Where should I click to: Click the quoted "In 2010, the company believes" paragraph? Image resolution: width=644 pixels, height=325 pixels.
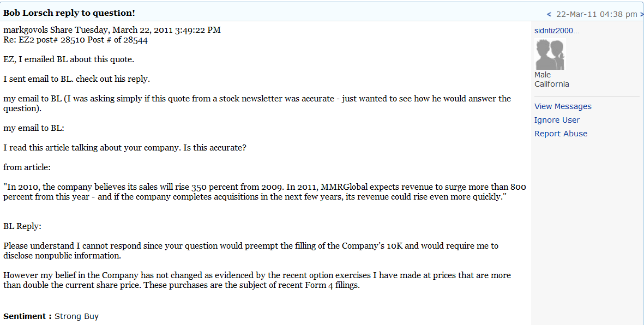[264, 192]
